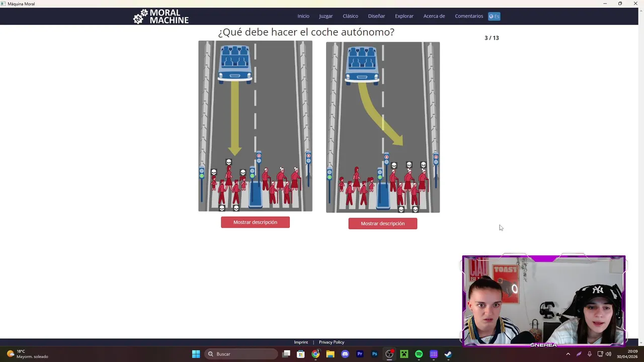644x362 pixels.
Task: Open File Explorer from taskbar
Action: coord(330,354)
